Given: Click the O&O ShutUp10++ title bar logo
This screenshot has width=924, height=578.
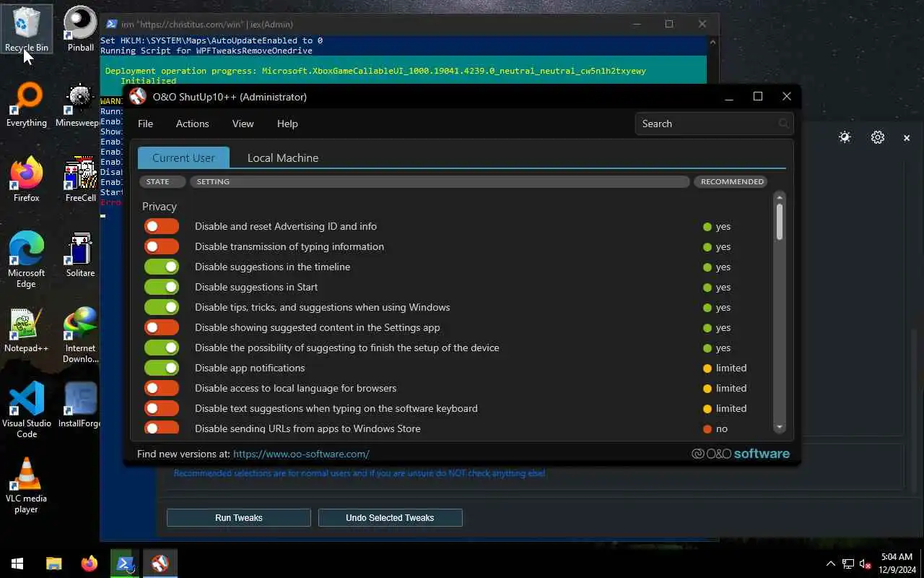Looking at the screenshot, I should pos(138,97).
